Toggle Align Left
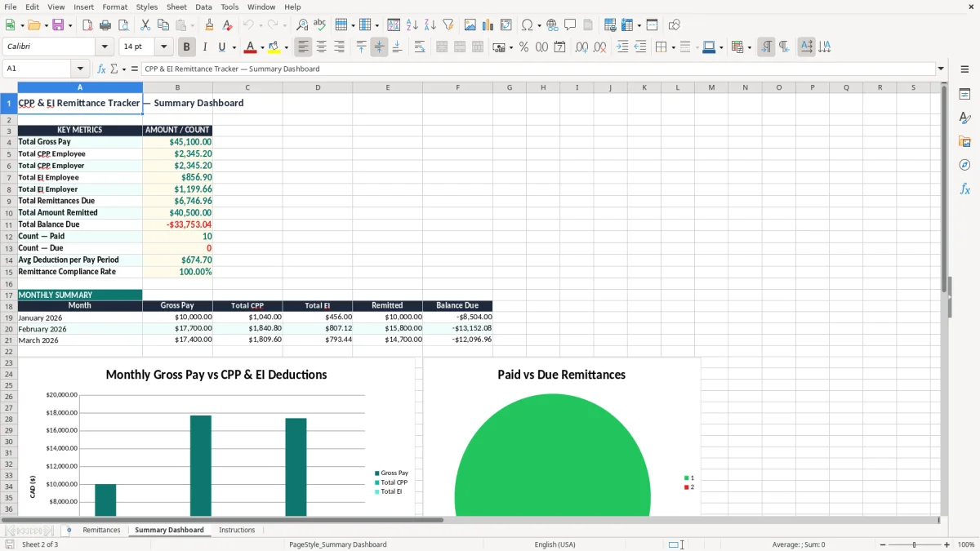This screenshot has height=551, width=980. [304, 47]
